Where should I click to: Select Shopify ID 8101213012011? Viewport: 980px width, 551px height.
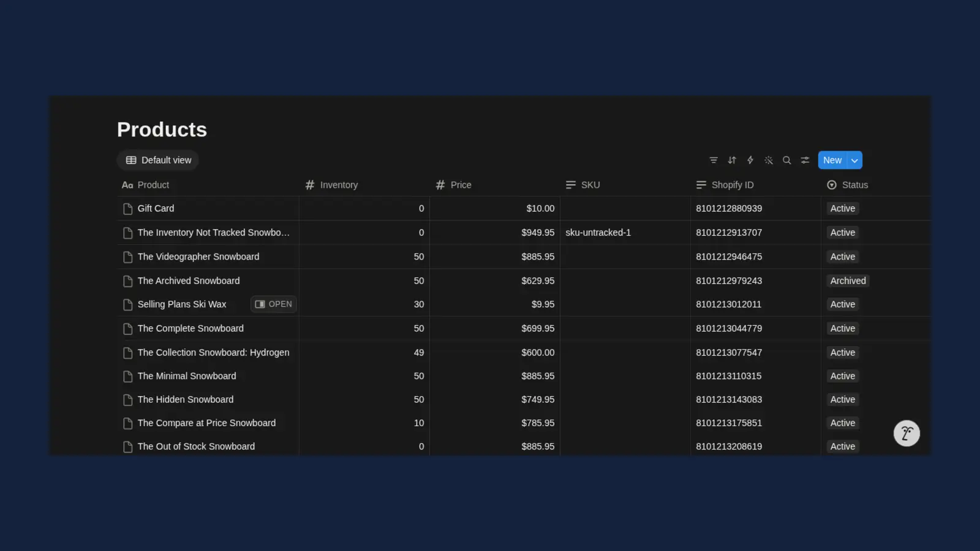(x=756, y=304)
